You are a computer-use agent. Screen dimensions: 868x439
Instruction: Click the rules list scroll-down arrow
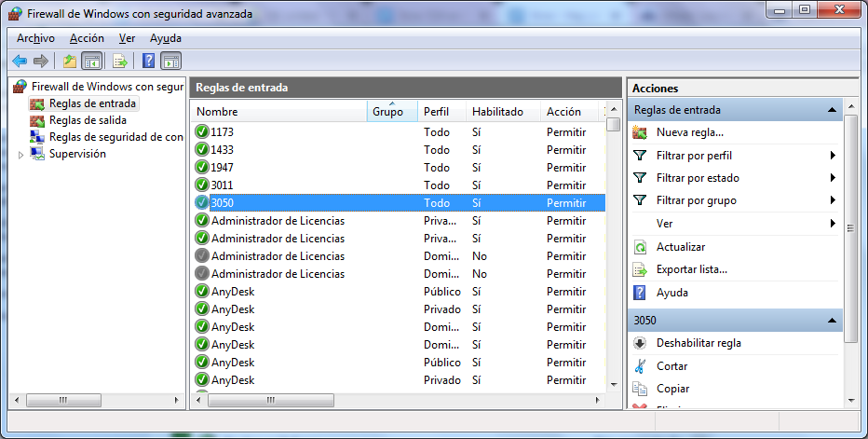tap(614, 385)
